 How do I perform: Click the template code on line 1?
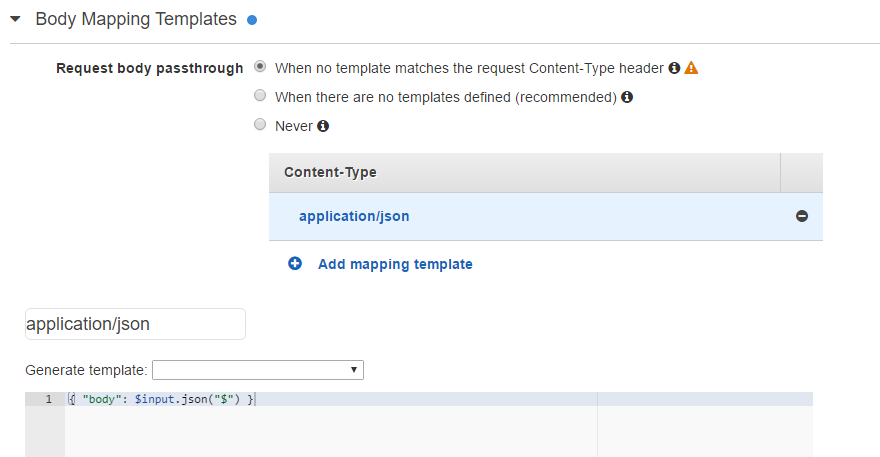coord(162,399)
